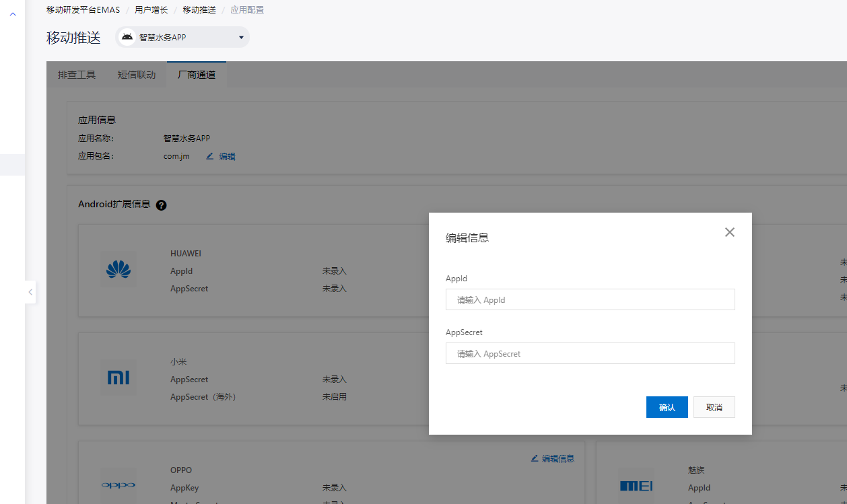Click the OPPO AppKey label
This screenshot has width=847, height=504.
[x=184, y=488]
